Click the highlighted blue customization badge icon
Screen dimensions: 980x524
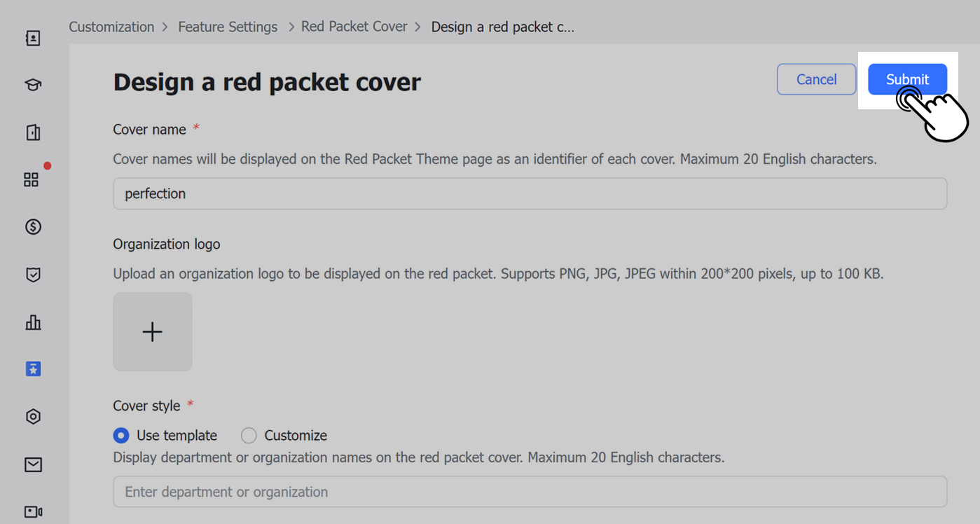click(32, 368)
